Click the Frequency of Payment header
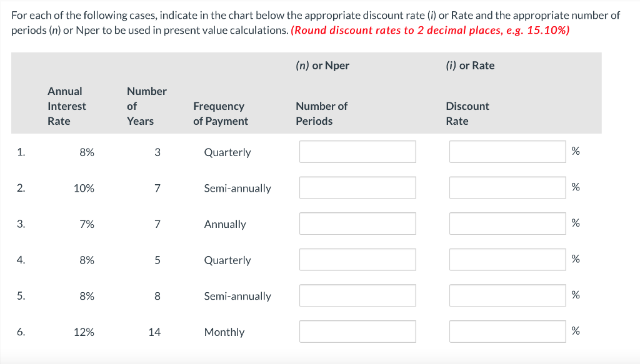Image resolution: width=640 pixels, height=364 pixels. pos(220,114)
